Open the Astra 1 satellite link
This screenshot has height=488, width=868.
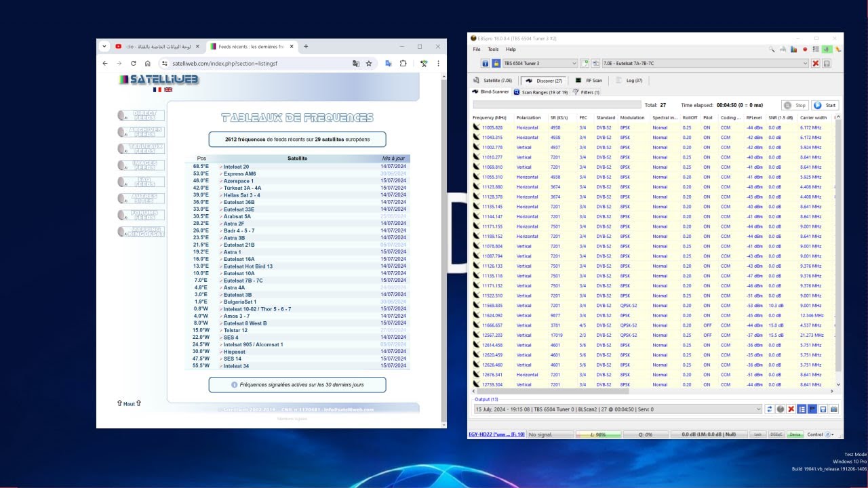click(232, 252)
